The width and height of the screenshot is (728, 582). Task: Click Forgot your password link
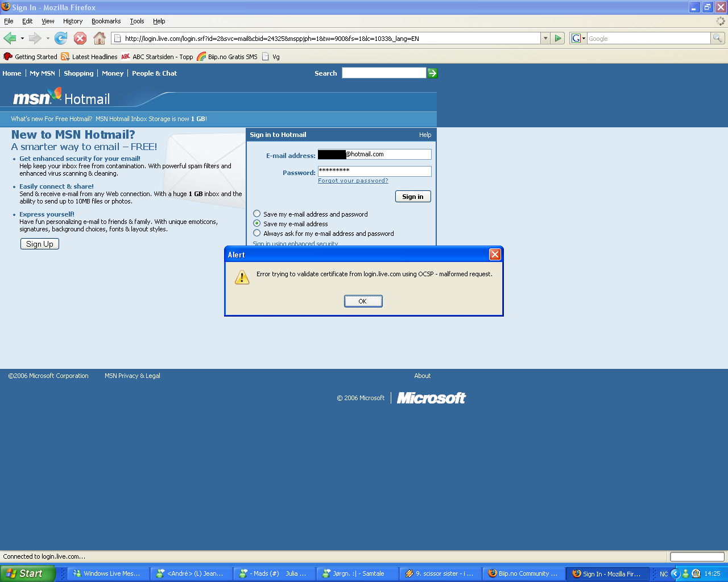[353, 181]
